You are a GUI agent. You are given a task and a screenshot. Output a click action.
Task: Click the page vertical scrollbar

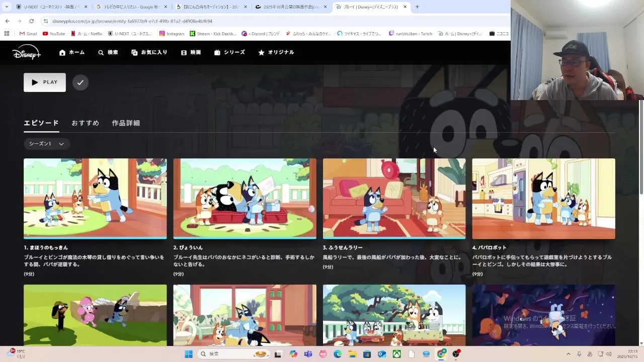[641, 147]
